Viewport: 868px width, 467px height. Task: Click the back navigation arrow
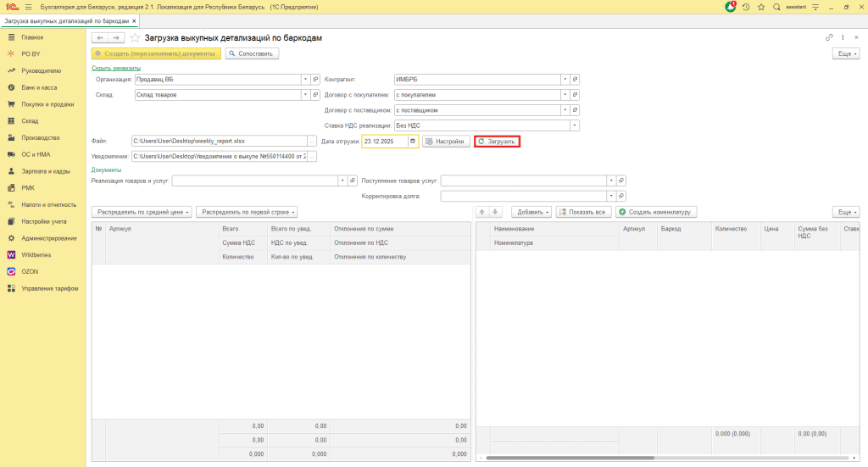click(x=99, y=38)
